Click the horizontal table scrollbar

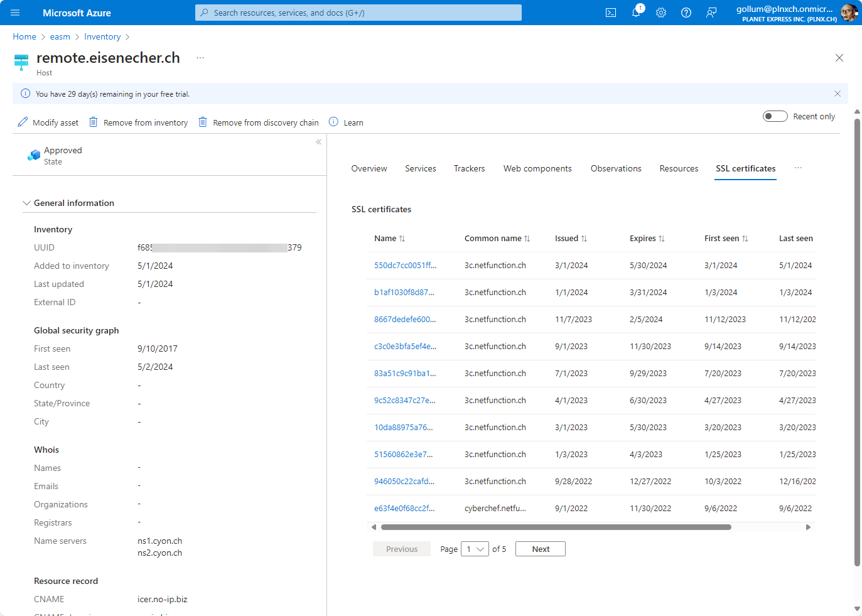tap(556, 527)
